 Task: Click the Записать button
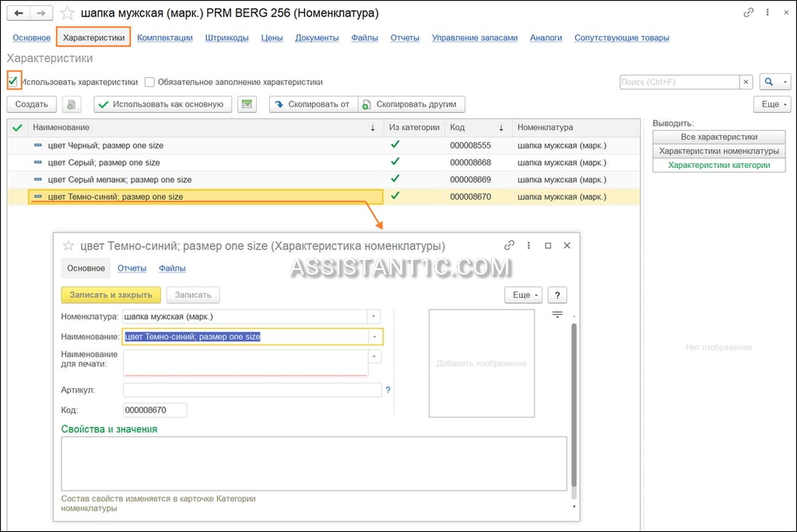193,295
